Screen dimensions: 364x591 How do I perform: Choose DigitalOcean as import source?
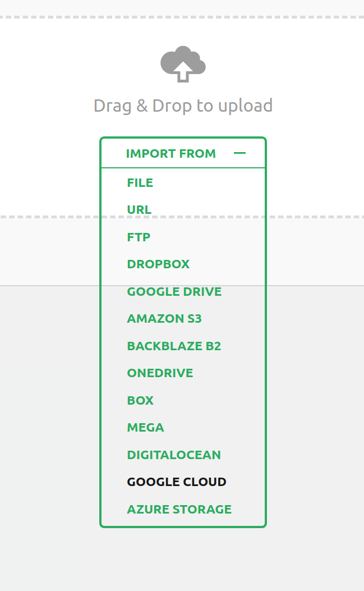[x=174, y=455]
